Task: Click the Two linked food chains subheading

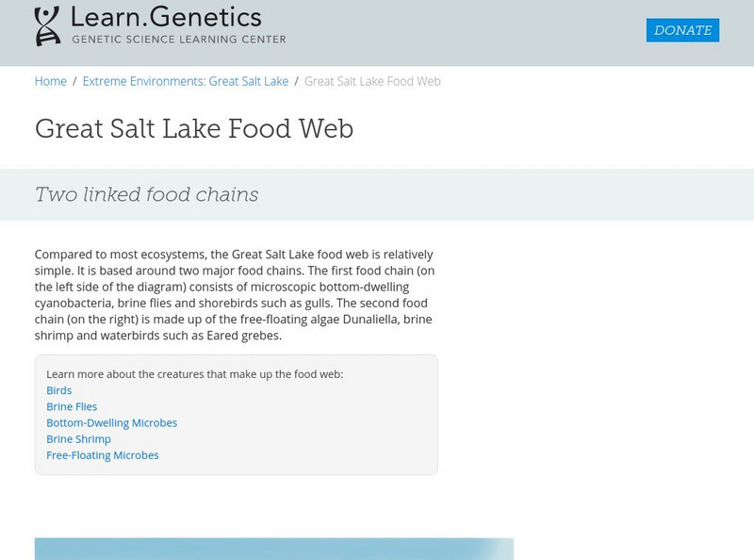Action: pos(146,195)
